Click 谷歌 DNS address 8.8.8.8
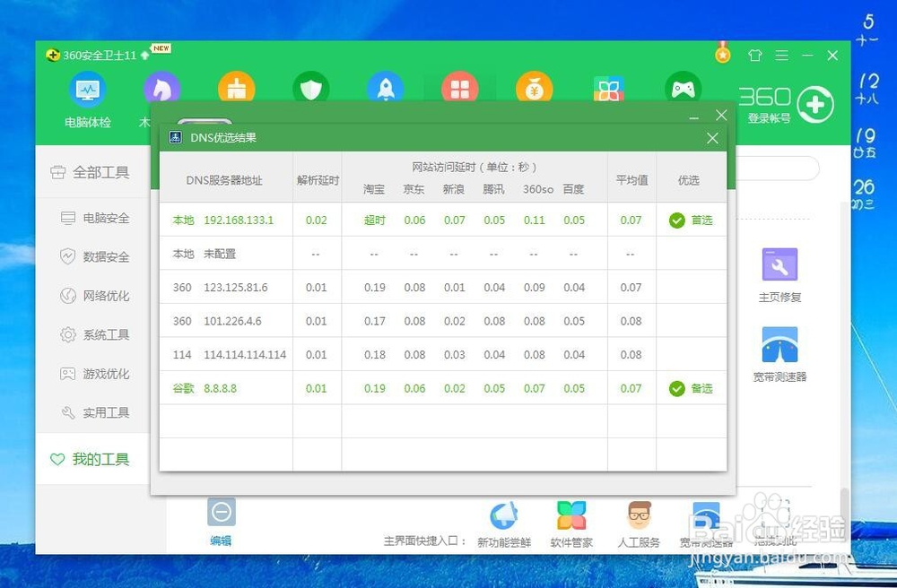 [221, 389]
